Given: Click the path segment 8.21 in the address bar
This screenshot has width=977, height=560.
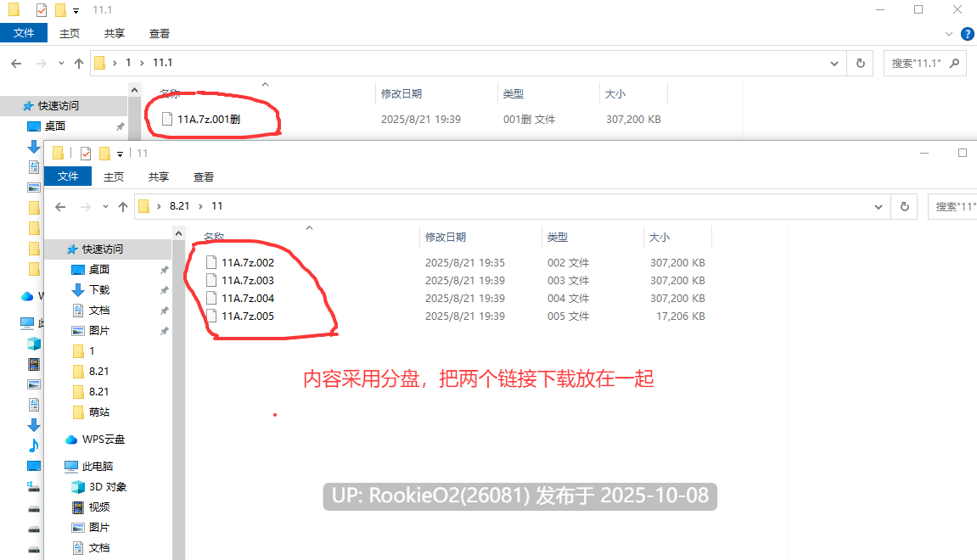Looking at the screenshot, I should pos(179,205).
